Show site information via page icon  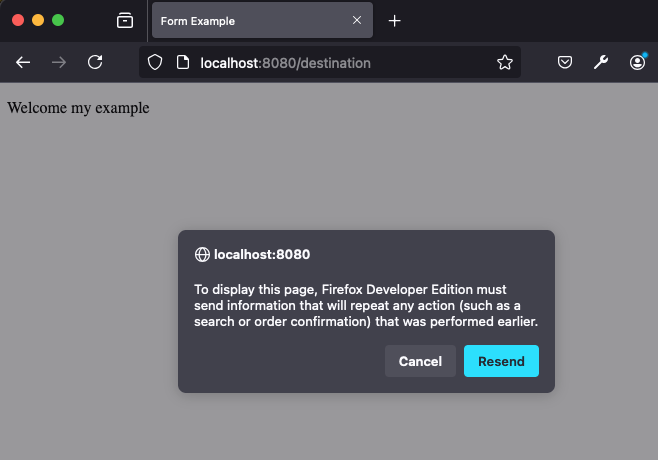point(182,62)
